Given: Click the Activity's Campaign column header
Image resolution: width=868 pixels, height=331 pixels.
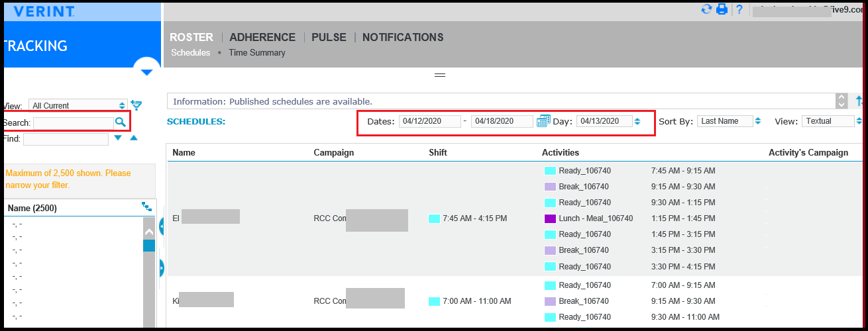Looking at the screenshot, I should [808, 153].
